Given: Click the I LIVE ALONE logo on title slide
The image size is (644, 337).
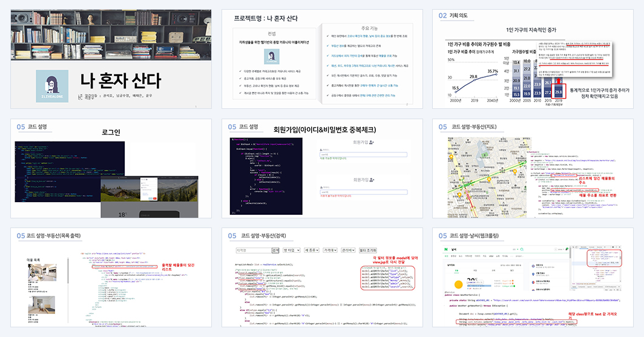Looking at the screenshot, I should pyautogui.click(x=52, y=86).
